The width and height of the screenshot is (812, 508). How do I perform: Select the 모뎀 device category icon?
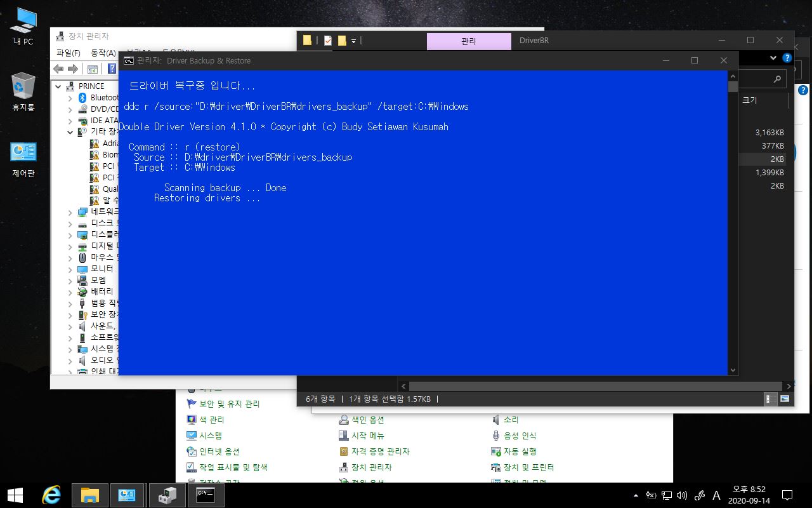pos(82,280)
